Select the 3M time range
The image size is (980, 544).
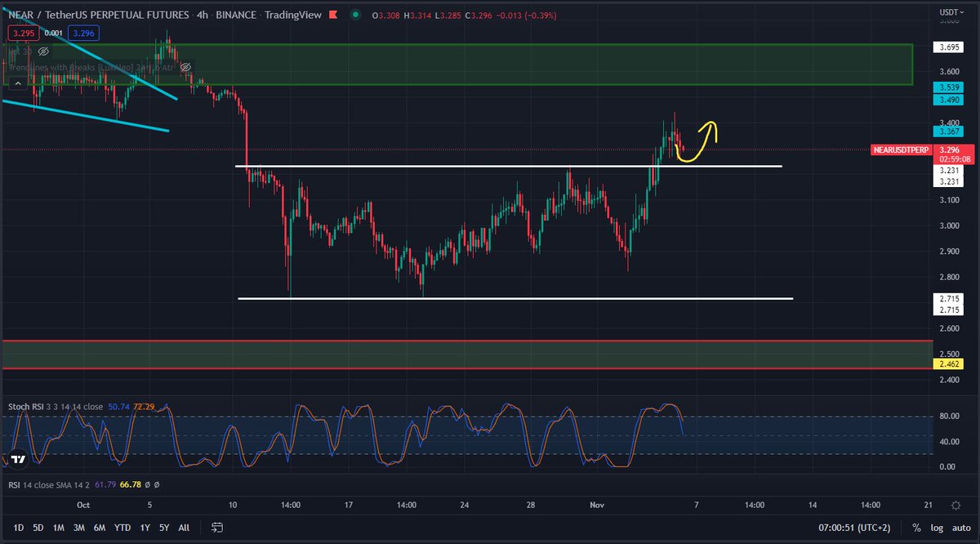(x=79, y=528)
